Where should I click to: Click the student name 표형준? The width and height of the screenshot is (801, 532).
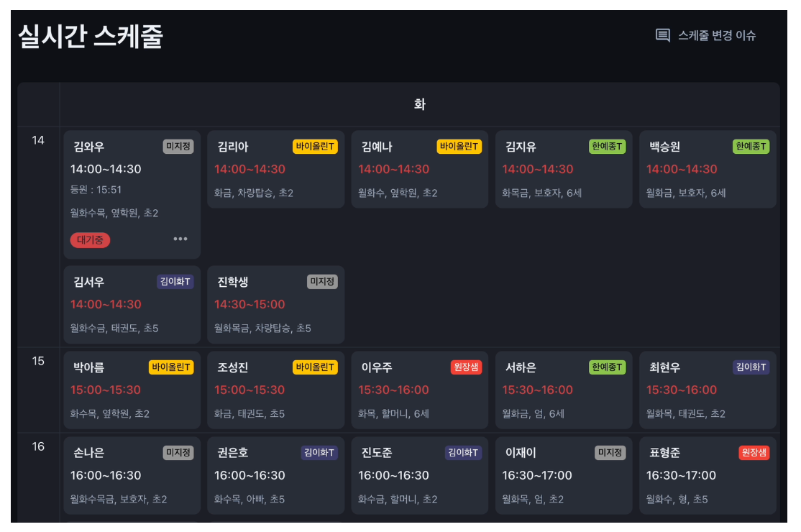(x=665, y=453)
